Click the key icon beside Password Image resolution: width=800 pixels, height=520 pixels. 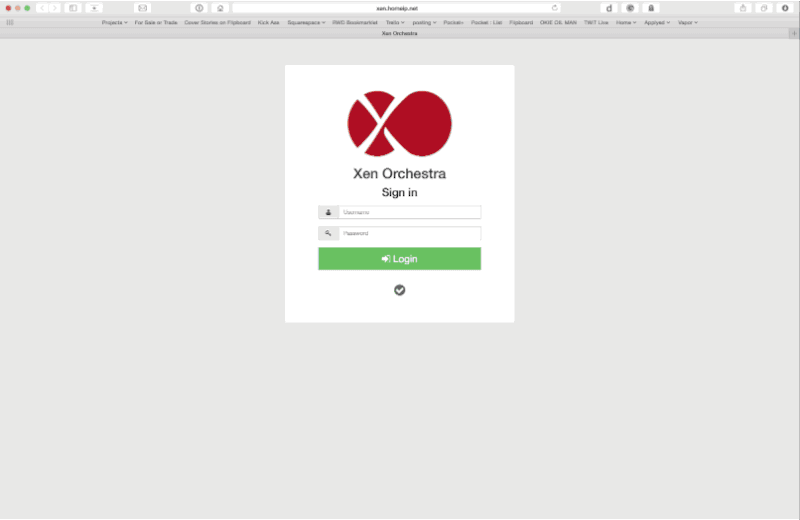329,233
